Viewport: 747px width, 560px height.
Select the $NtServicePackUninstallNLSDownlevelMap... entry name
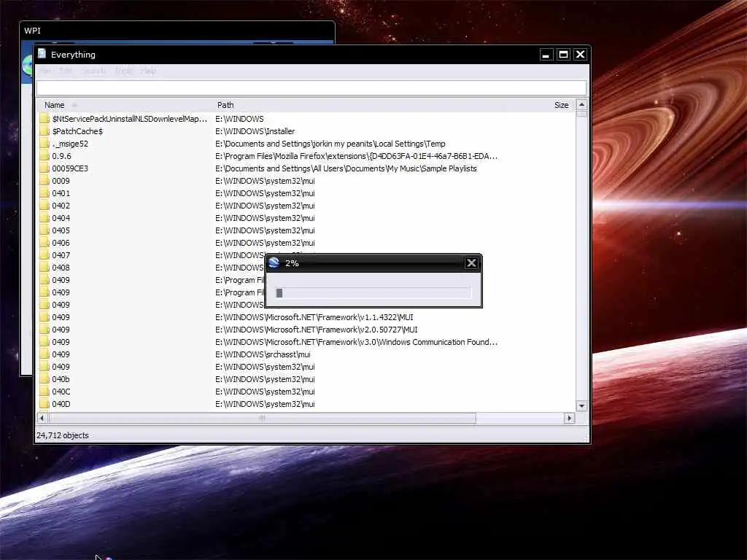tap(130, 119)
